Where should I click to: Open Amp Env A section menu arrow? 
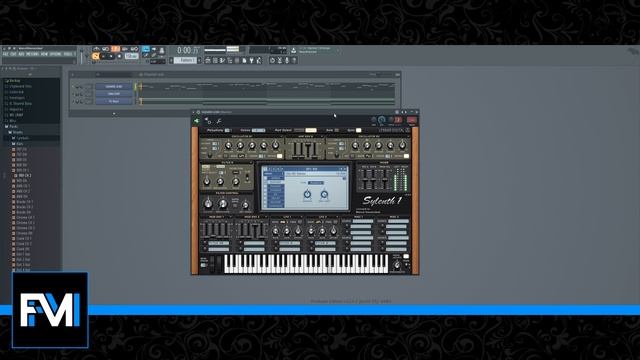click(322, 136)
